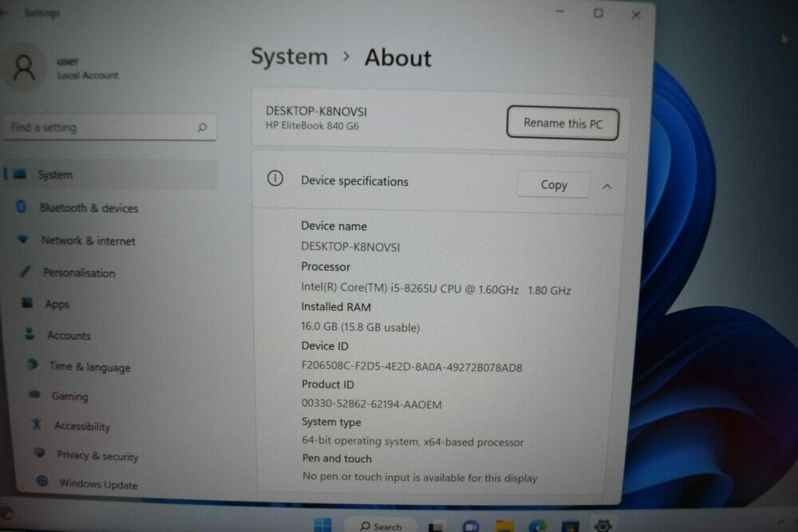Image resolution: width=798 pixels, height=532 pixels.
Task: Open the Windows Start button
Action: 322,525
